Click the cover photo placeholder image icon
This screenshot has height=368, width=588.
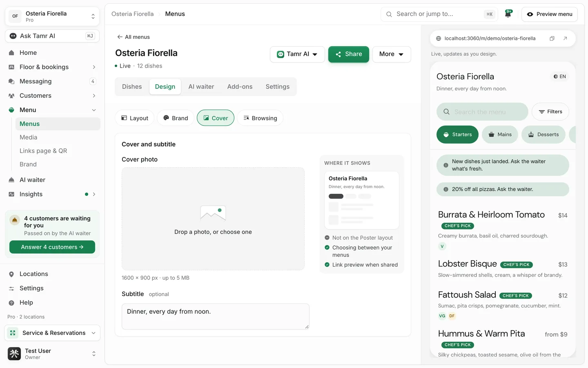point(213,213)
